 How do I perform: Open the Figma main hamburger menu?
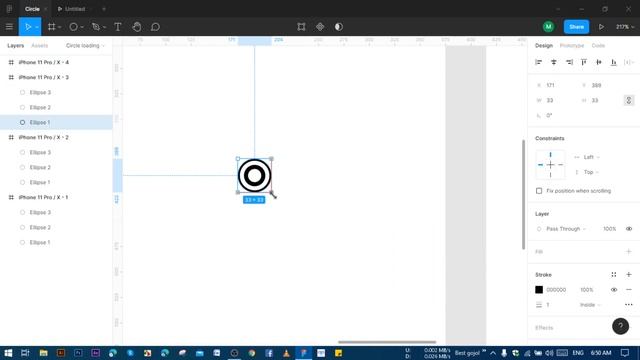[9, 27]
